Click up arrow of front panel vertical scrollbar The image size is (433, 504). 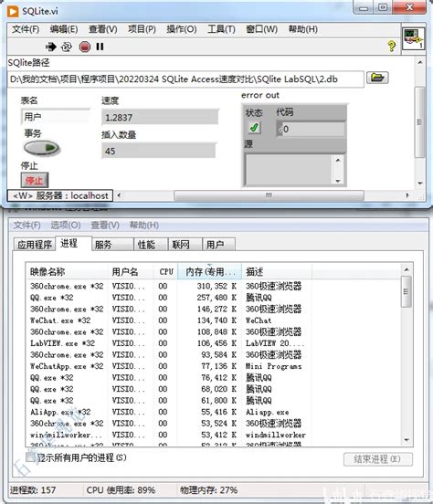tap(420, 62)
